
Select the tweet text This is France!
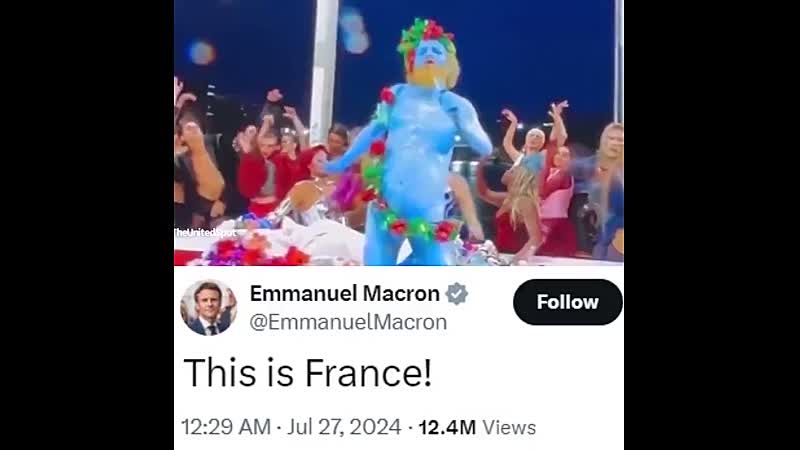[308, 373]
